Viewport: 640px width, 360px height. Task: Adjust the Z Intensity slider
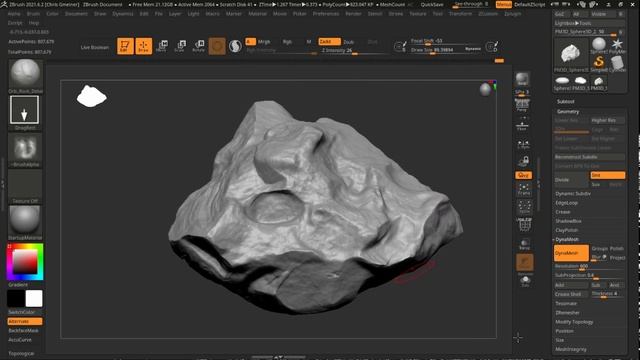353,51
